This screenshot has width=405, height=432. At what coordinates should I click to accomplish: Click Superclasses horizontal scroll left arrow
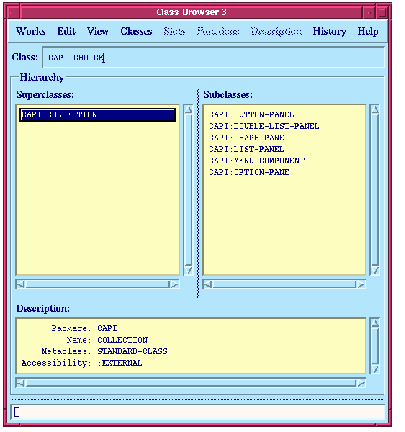tap(20, 284)
